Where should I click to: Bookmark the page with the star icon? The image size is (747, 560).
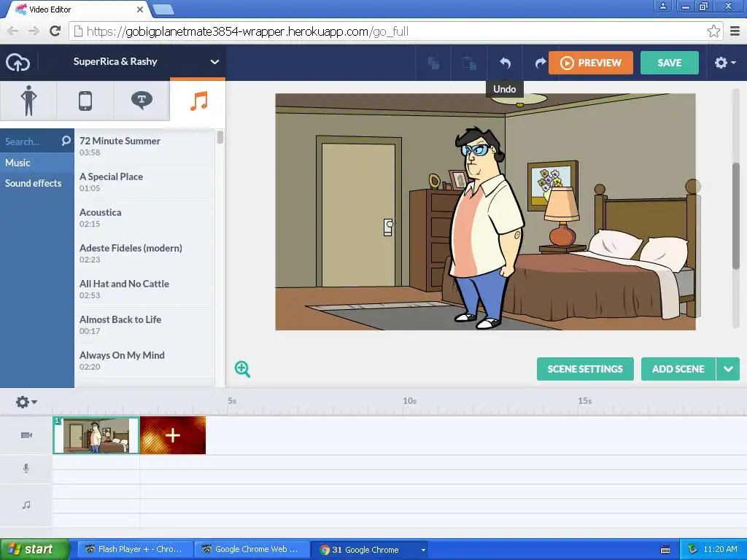pyautogui.click(x=713, y=31)
